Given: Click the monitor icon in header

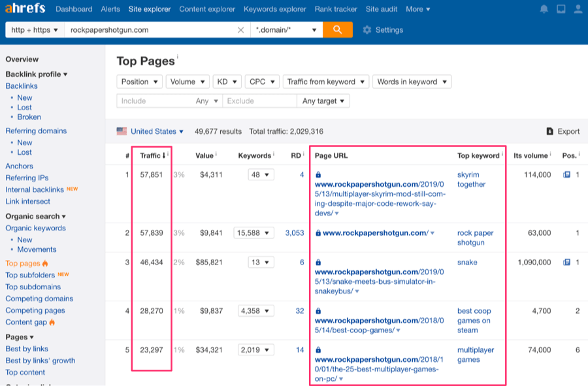Looking at the screenshot, I should pyautogui.click(x=561, y=9).
